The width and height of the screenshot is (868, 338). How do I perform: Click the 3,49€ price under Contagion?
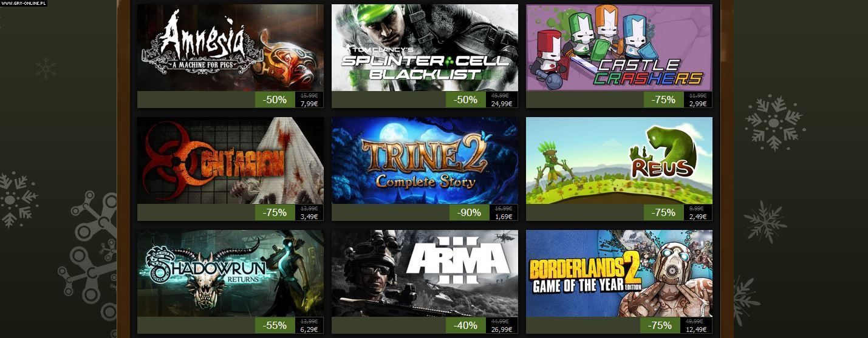[x=309, y=217]
